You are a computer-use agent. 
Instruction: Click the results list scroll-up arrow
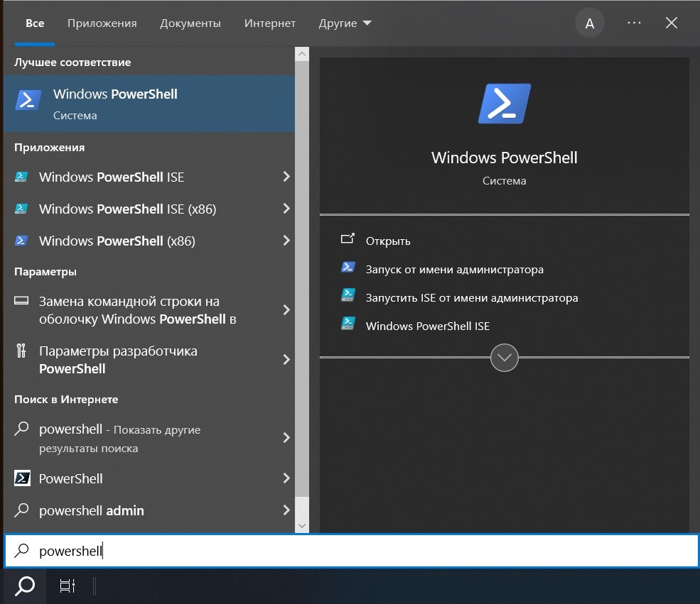pyautogui.click(x=302, y=55)
